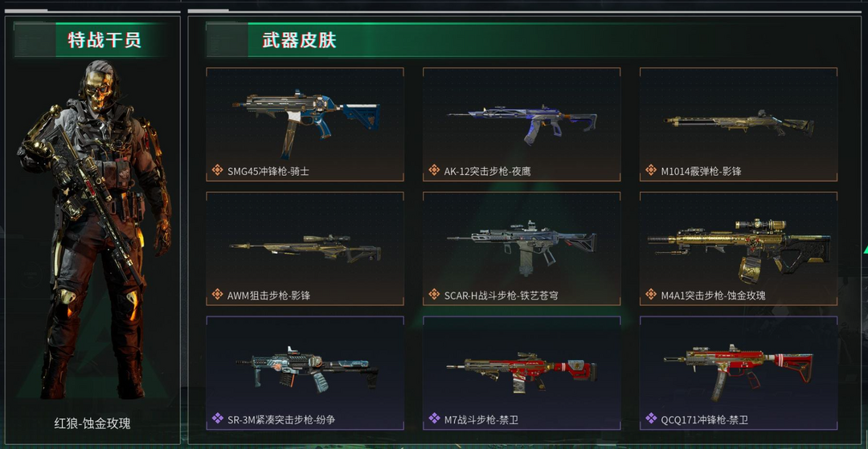The image size is (868, 449).
Task: Select the blue AK-12 夜鹰 rifle image
Action: point(522,123)
